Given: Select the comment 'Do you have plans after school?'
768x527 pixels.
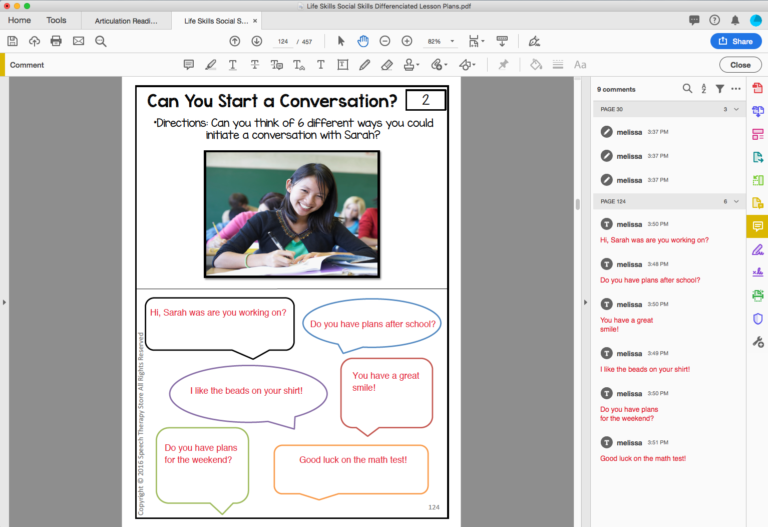Looking at the screenshot, I should coord(669,272).
